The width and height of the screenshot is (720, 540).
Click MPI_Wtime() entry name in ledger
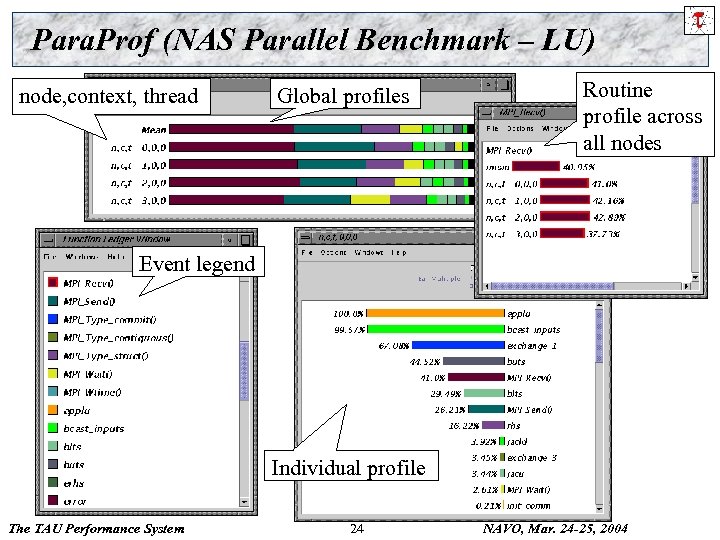pos(92,392)
